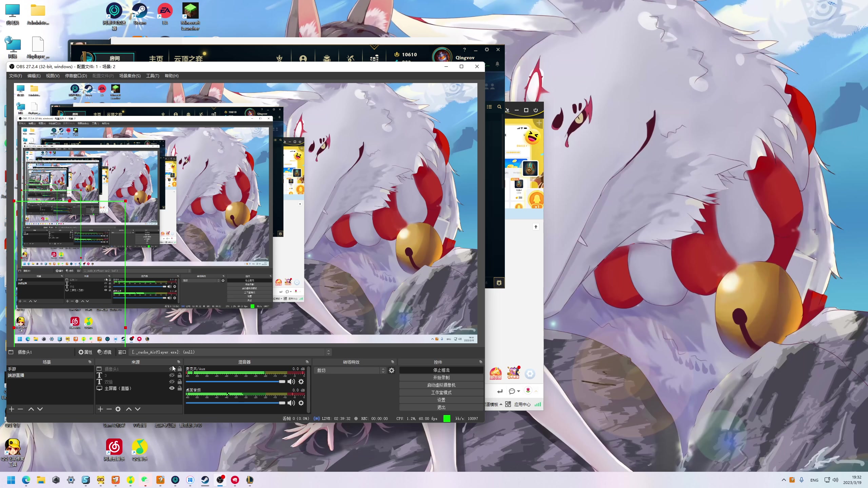Click the enter-arrow send icon in YY
This screenshot has height=488, width=868.
(x=500, y=391)
